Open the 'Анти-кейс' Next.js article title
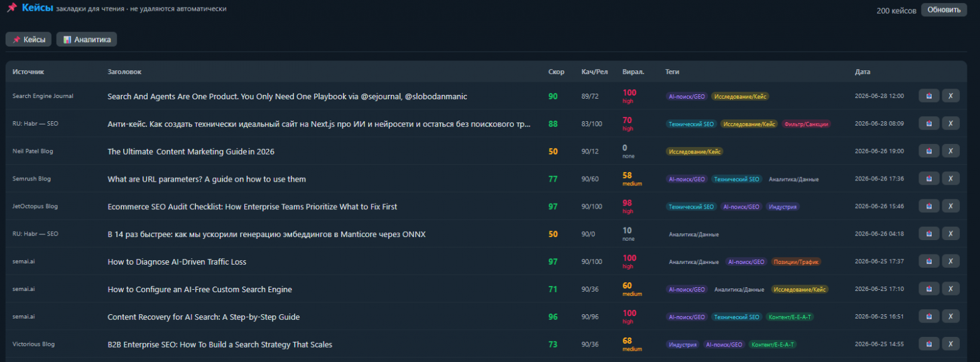The width and height of the screenshot is (980, 362). pyautogui.click(x=319, y=124)
